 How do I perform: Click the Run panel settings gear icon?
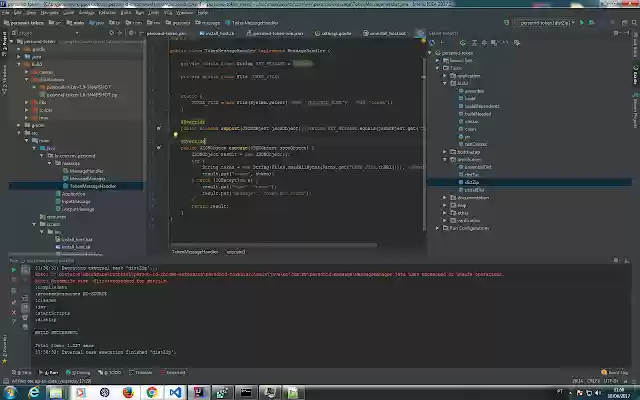point(616,260)
